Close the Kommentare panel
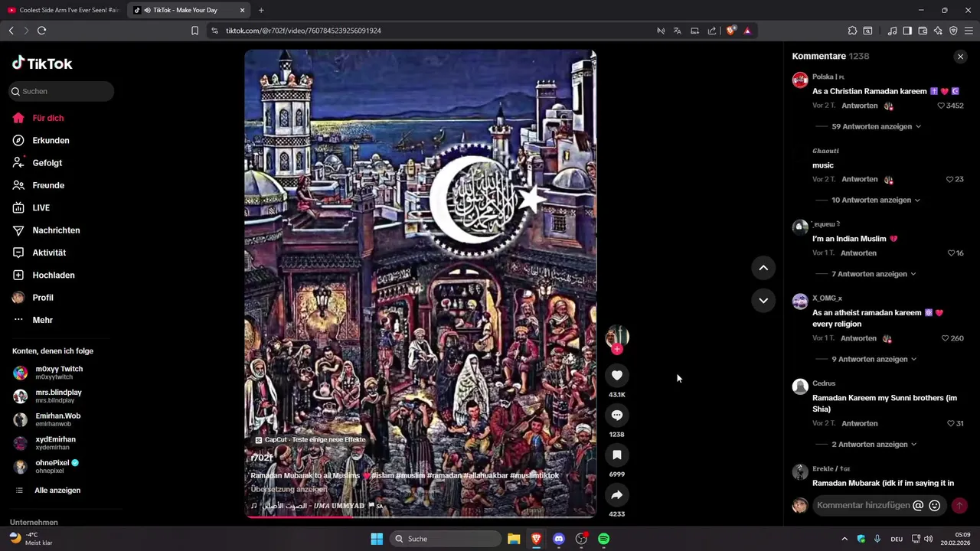Image resolution: width=980 pixels, height=551 pixels. click(x=960, y=57)
